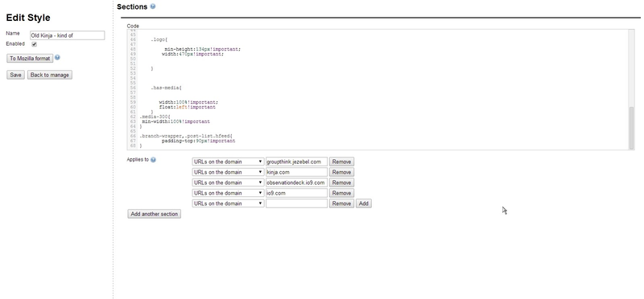Open dropdown for kinja.com row
Image resolution: width=644 pixels, height=299 pixels.
pos(228,172)
